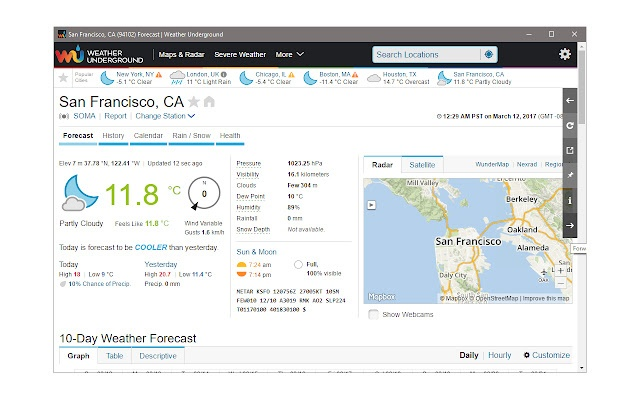Enable the Show Webcams checkbox
640x400 pixels.
click(x=375, y=315)
